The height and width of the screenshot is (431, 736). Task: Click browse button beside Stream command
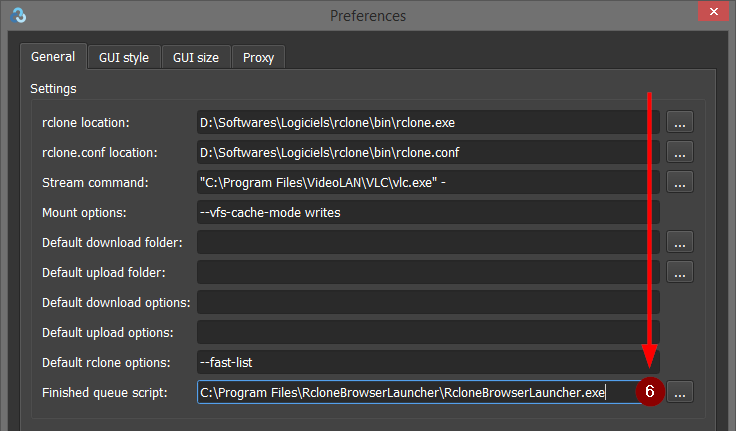(680, 183)
